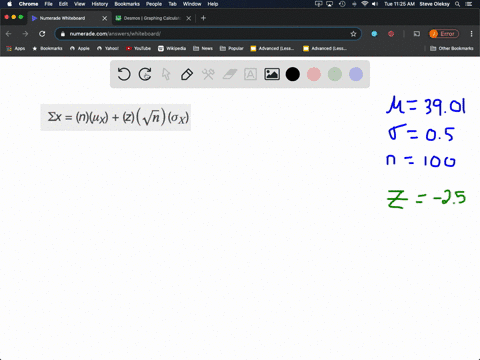Click the volume icon in menu bar
Image resolution: width=480 pixels, height=360 pixels.
(375, 4)
